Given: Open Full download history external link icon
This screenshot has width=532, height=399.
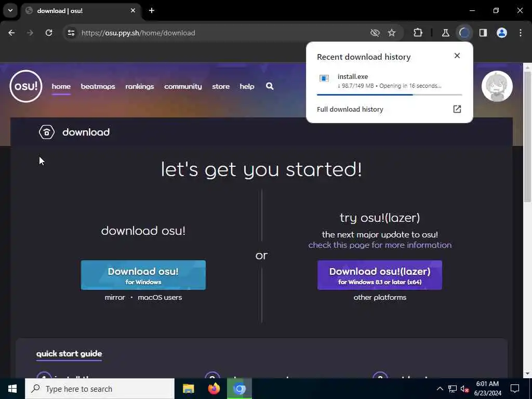Looking at the screenshot, I should tap(457, 109).
